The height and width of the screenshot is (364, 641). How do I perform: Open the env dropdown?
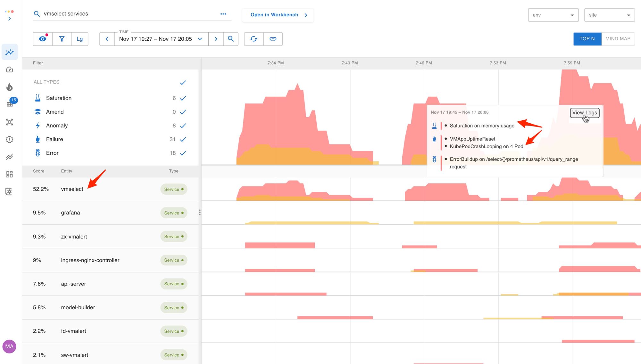pos(553,15)
